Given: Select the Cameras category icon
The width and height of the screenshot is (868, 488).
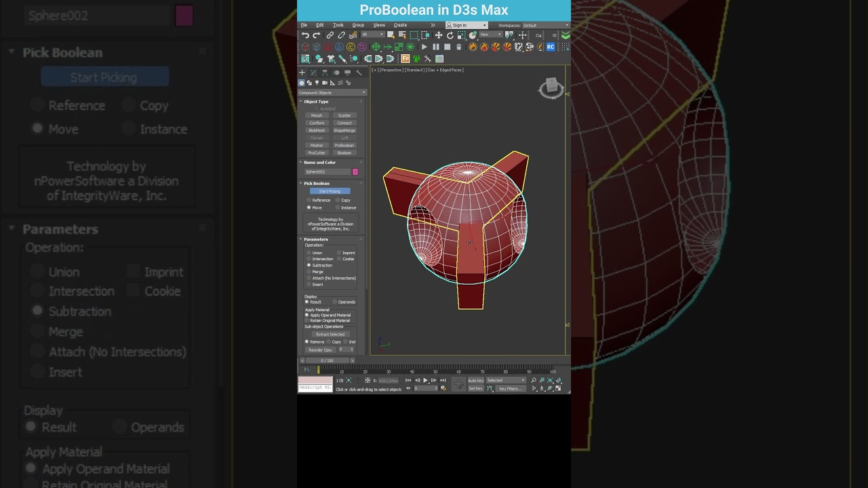Looking at the screenshot, I should (325, 83).
